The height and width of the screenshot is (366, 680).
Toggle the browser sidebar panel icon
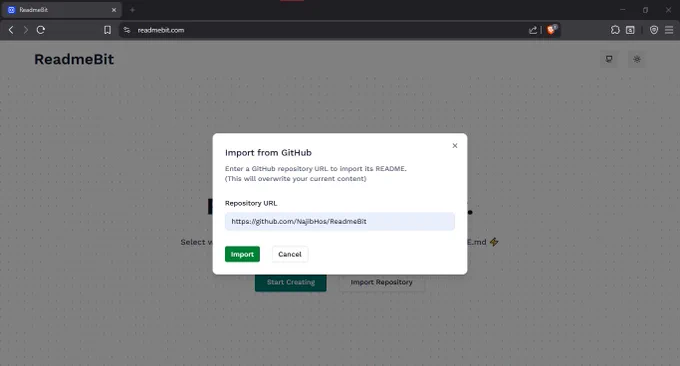tap(630, 30)
